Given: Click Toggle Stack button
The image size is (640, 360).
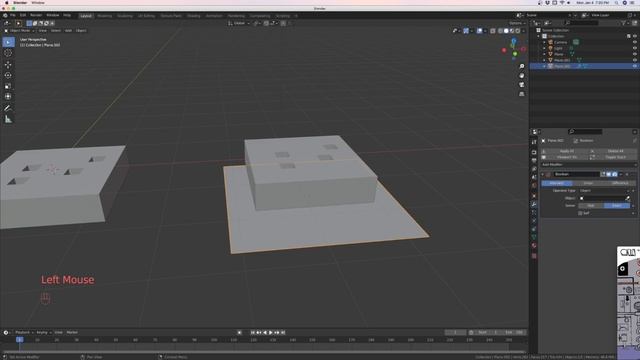Looking at the screenshot, I should point(613,157).
